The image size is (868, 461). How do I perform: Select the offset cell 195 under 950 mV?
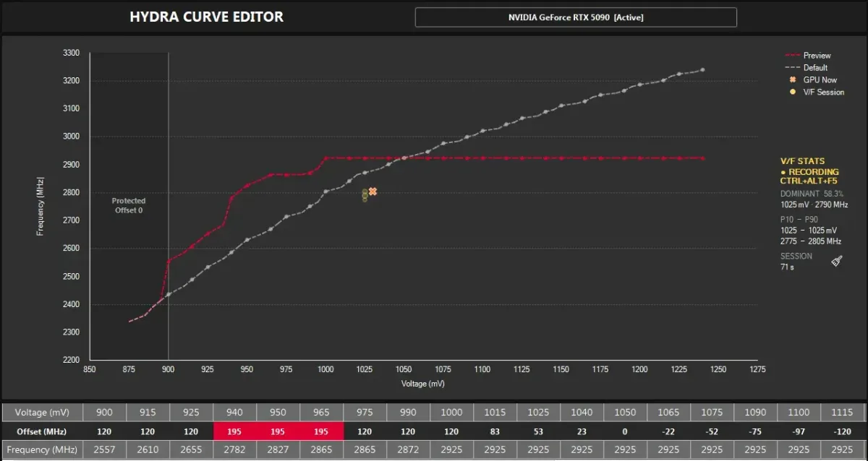click(x=278, y=431)
